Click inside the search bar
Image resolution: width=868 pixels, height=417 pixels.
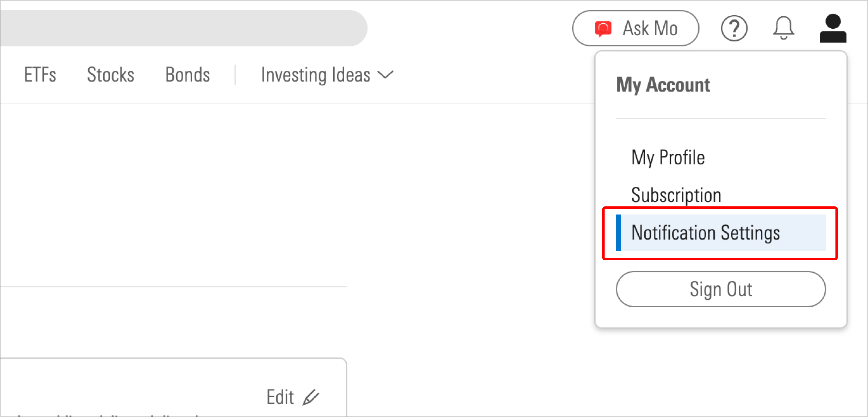coord(182,28)
